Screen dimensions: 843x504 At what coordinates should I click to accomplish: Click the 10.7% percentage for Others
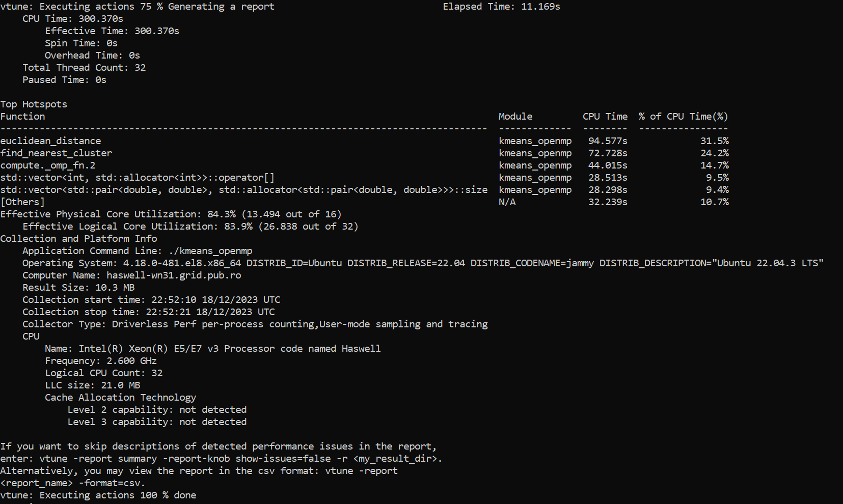point(715,202)
